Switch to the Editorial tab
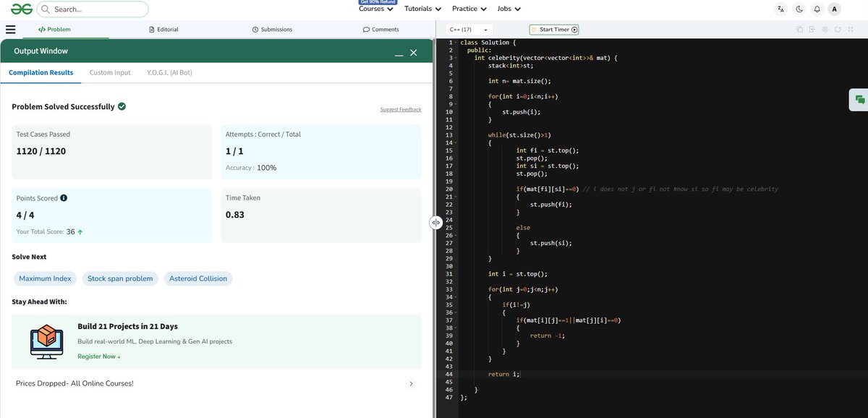Screen dimensions: 868x418 tap(163, 30)
